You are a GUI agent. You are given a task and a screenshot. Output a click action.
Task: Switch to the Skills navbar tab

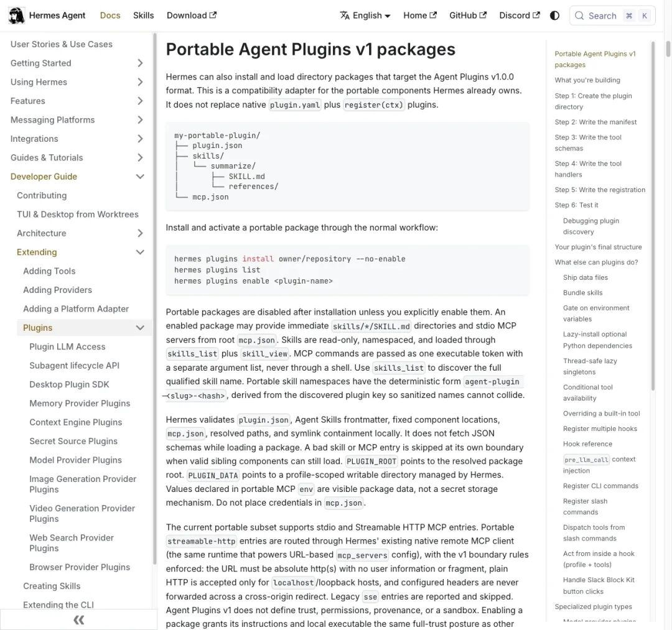143,16
